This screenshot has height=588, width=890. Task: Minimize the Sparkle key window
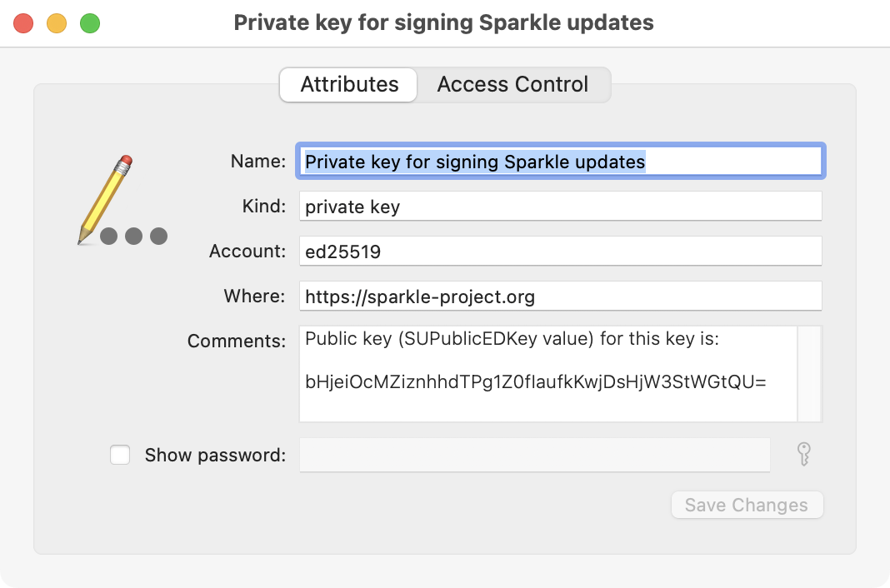[57, 22]
